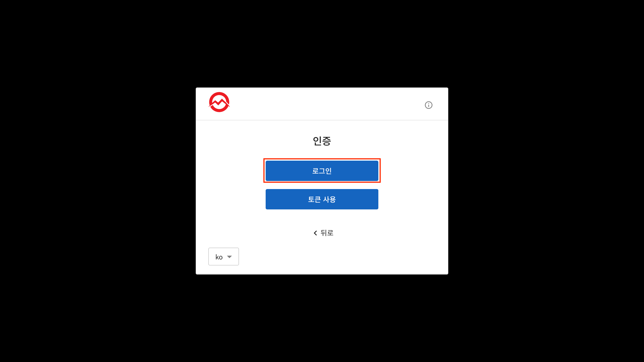Click the red mountain logo icon
Image resolution: width=644 pixels, height=362 pixels.
[219, 102]
